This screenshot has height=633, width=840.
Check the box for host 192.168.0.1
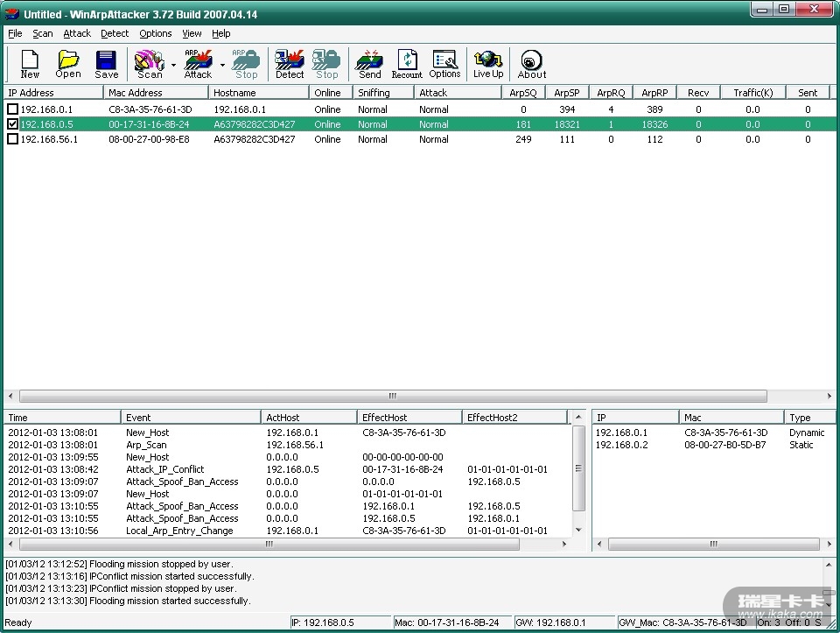pyautogui.click(x=12, y=109)
